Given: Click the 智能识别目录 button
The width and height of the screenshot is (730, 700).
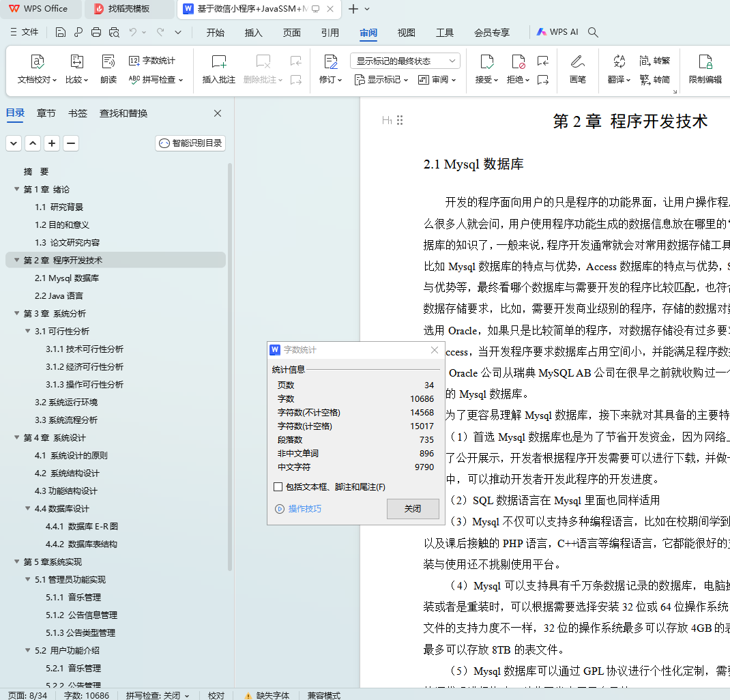Looking at the screenshot, I should click(x=190, y=143).
